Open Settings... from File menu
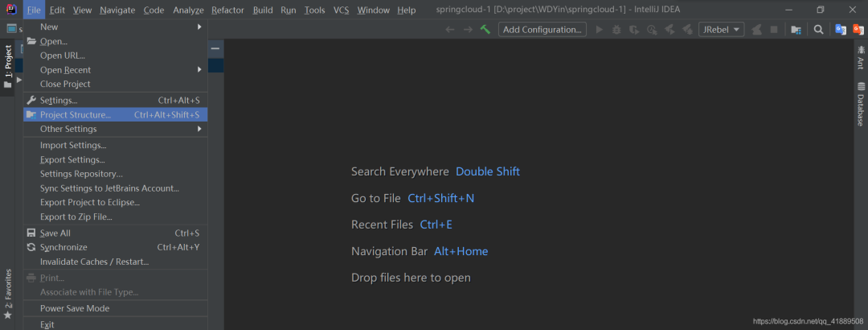Screen dimensions: 868x330 [x=115, y=101]
